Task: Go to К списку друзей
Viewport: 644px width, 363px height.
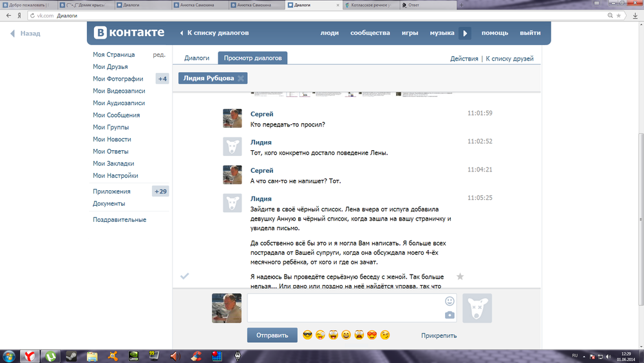Action: click(509, 59)
